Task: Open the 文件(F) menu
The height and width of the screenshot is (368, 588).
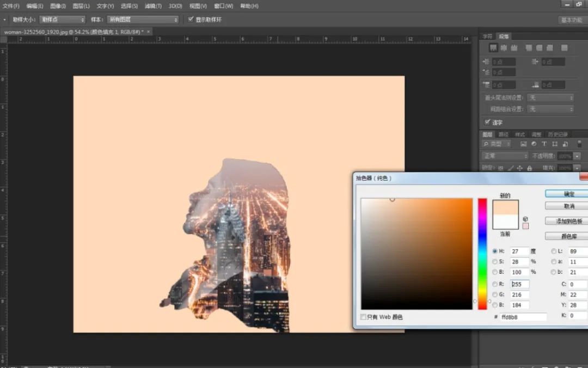Action: [x=11, y=6]
